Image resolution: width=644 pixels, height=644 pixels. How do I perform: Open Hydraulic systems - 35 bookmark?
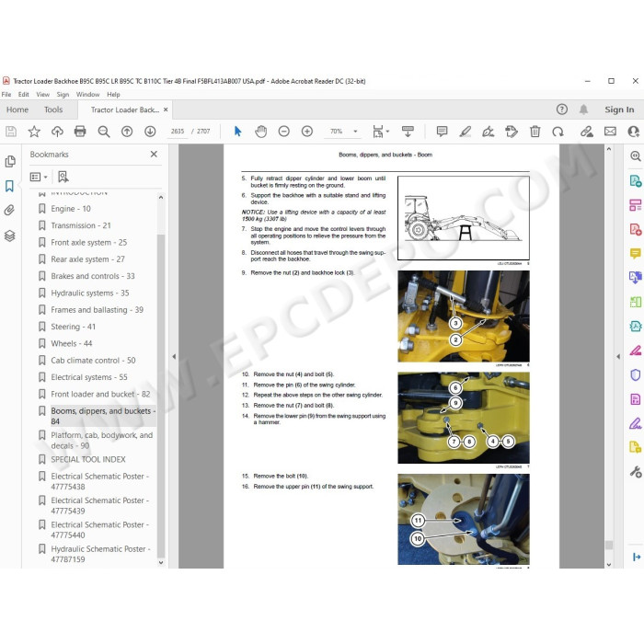click(90, 293)
